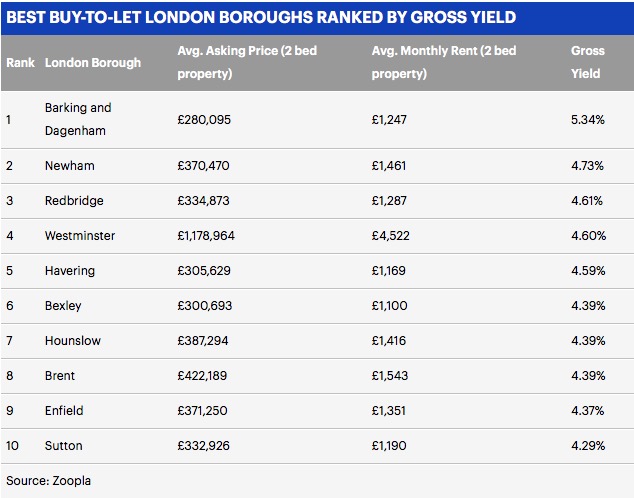
Task: Click the Avg. Asking Price column header
Action: (x=247, y=62)
